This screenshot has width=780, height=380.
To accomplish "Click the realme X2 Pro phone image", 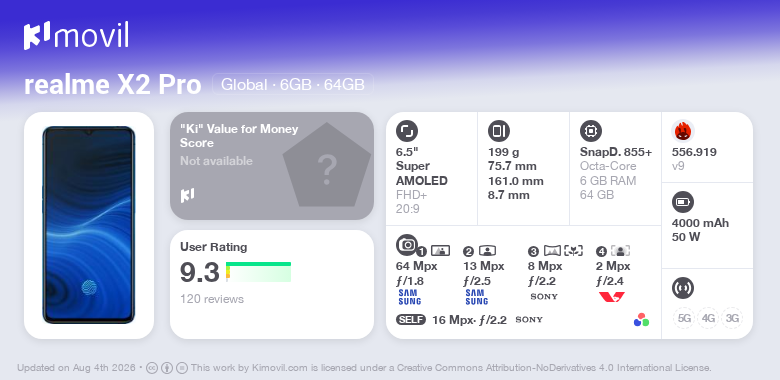I will 89,225.
